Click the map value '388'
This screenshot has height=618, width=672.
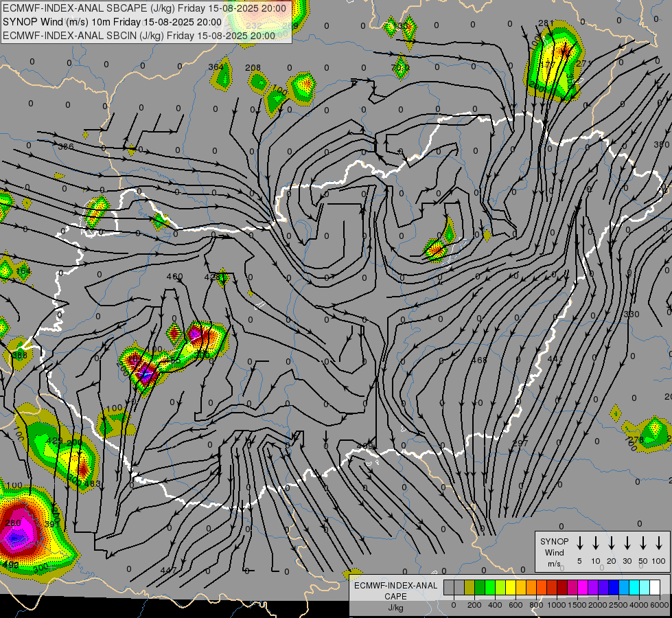(20, 355)
